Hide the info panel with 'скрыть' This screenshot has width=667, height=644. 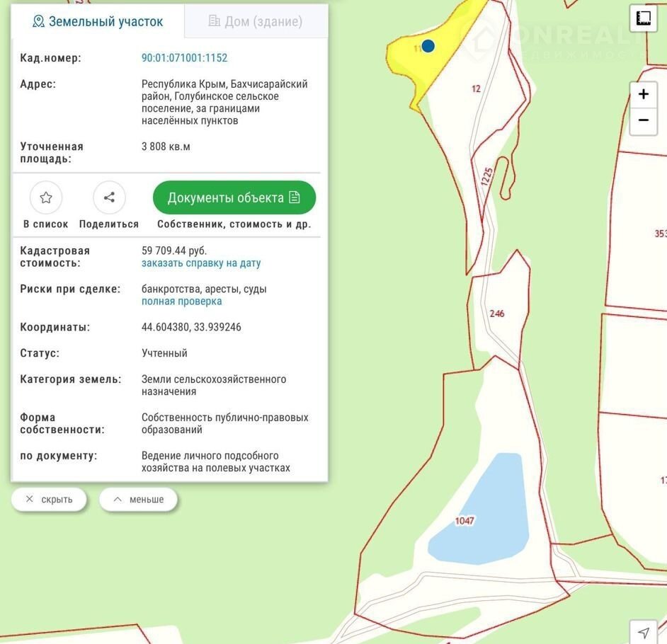(x=49, y=500)
